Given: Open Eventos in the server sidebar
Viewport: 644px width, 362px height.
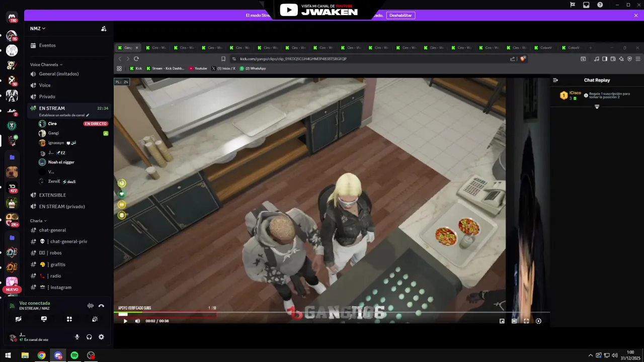Looking at the screenshot, I should click(x=69, y=45).
